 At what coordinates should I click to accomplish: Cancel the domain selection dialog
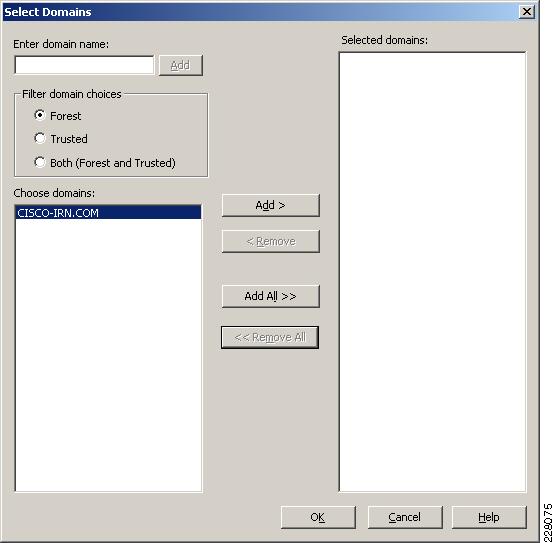coord(405,517)
